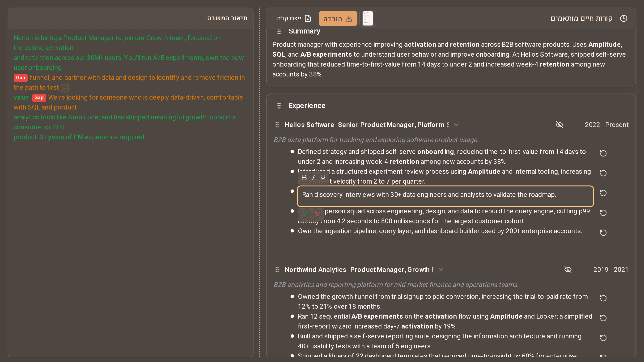
Task: Revert the 'Built and shipped a self-serve' bullet
Action: 603,338
